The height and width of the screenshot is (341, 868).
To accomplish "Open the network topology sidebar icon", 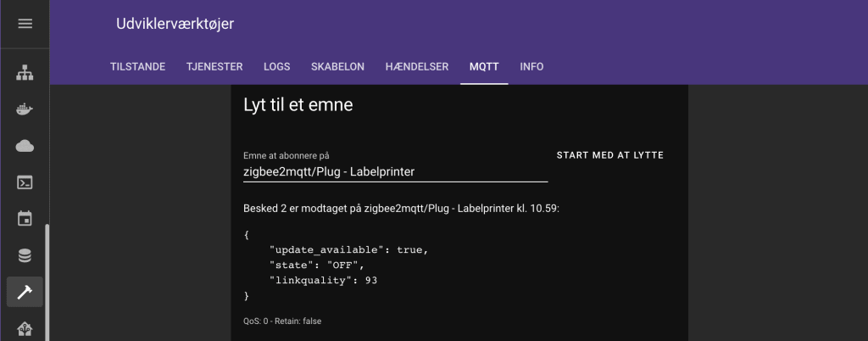I will [x=25, y=72].
